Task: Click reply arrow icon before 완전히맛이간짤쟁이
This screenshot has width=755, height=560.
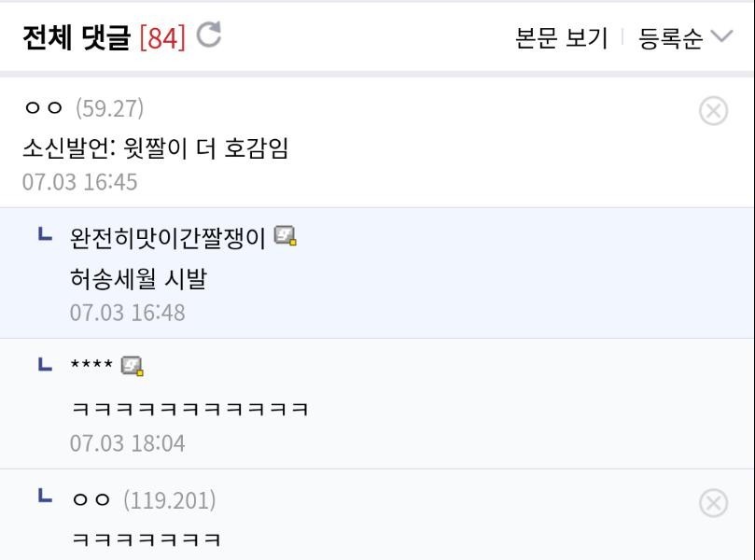Action: coord(45,235)
